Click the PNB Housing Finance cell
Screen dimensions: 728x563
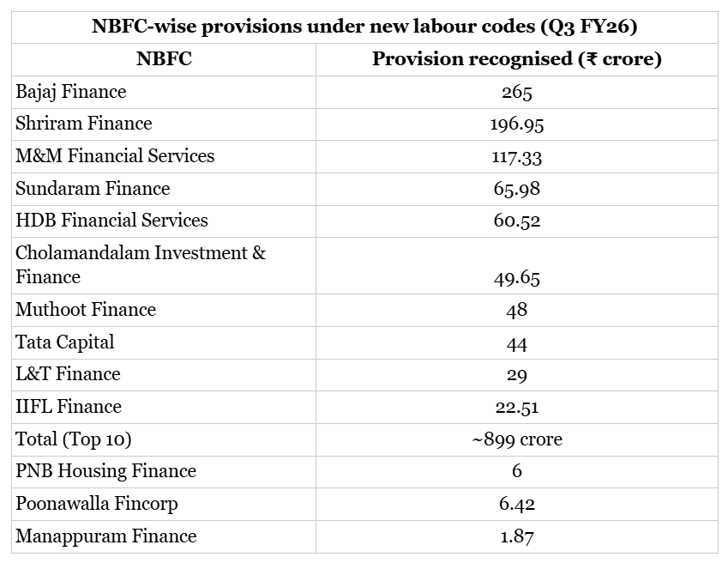[105, 471]
